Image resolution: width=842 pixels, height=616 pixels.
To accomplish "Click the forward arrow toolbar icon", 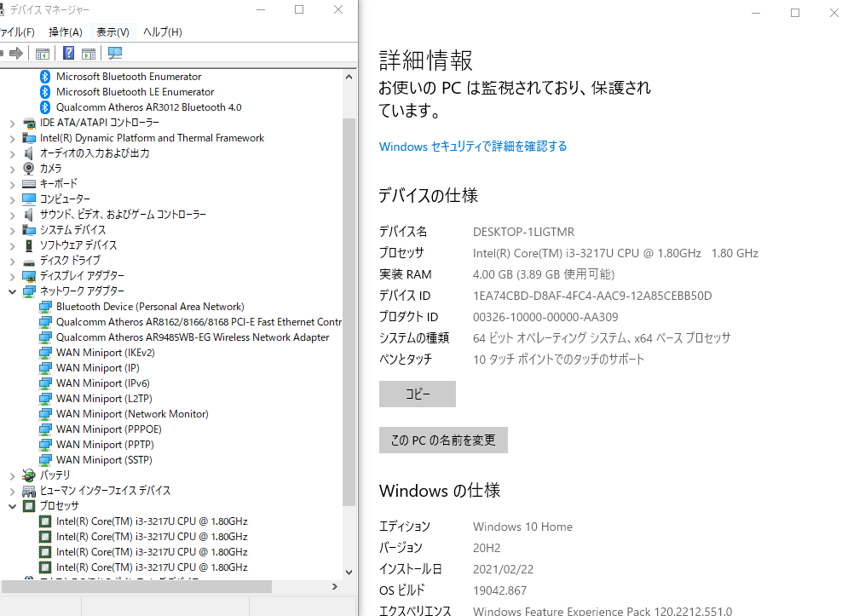I will (16, 53).
